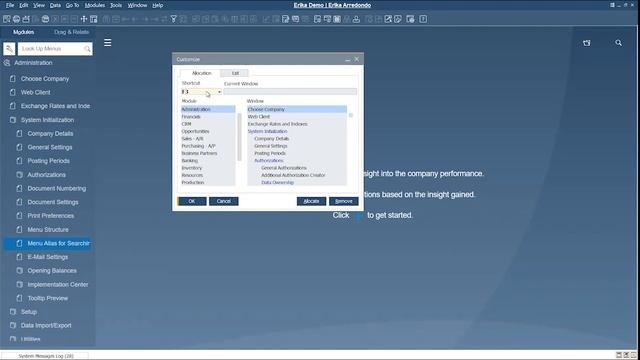Select CRM in the Module list

tap(208, 124)
